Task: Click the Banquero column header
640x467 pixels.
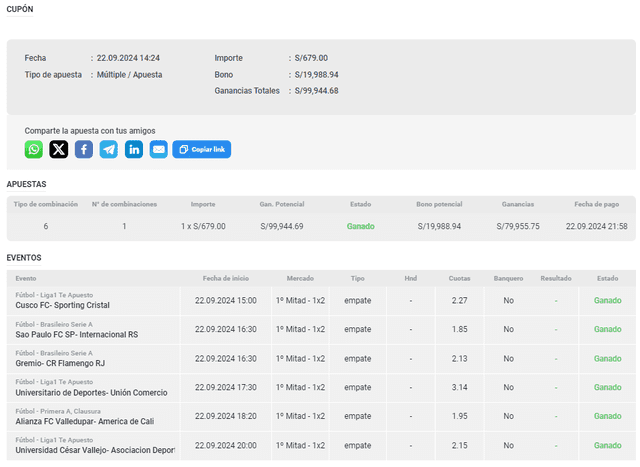Action: point(508,278)
